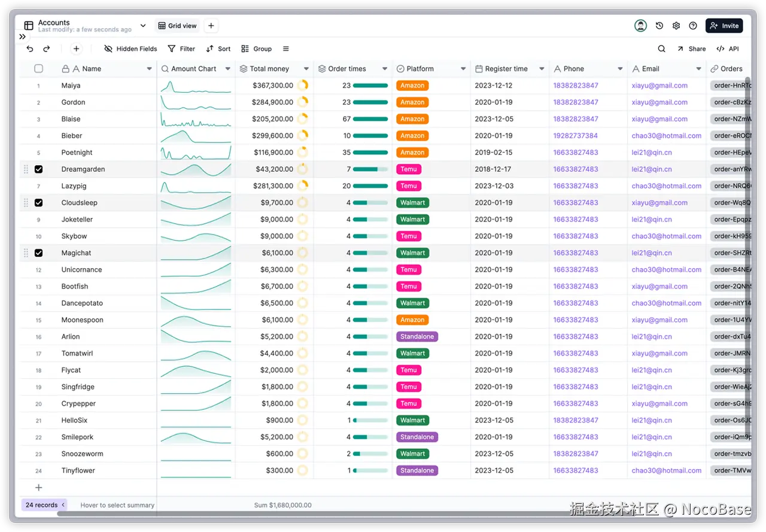Viewport: 766px width, 532px height.
Task: Click the drag handle on Cloudsleep row
Action: point(26,203)
